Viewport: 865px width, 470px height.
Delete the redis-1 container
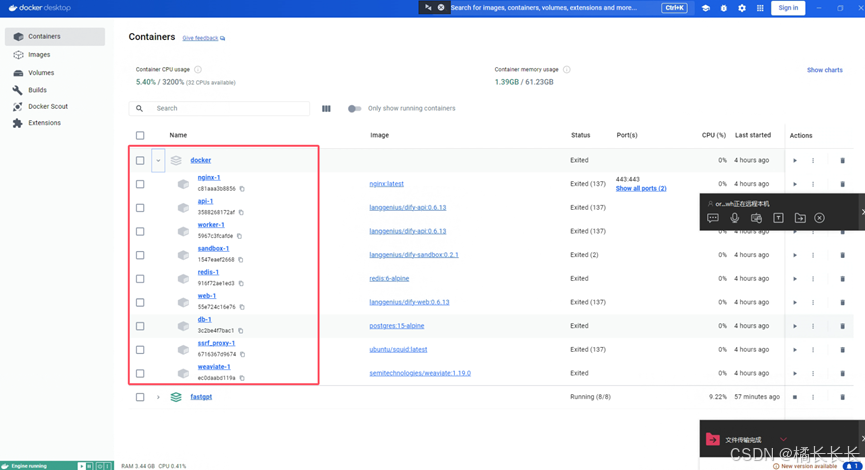click(x=842, y=279)
